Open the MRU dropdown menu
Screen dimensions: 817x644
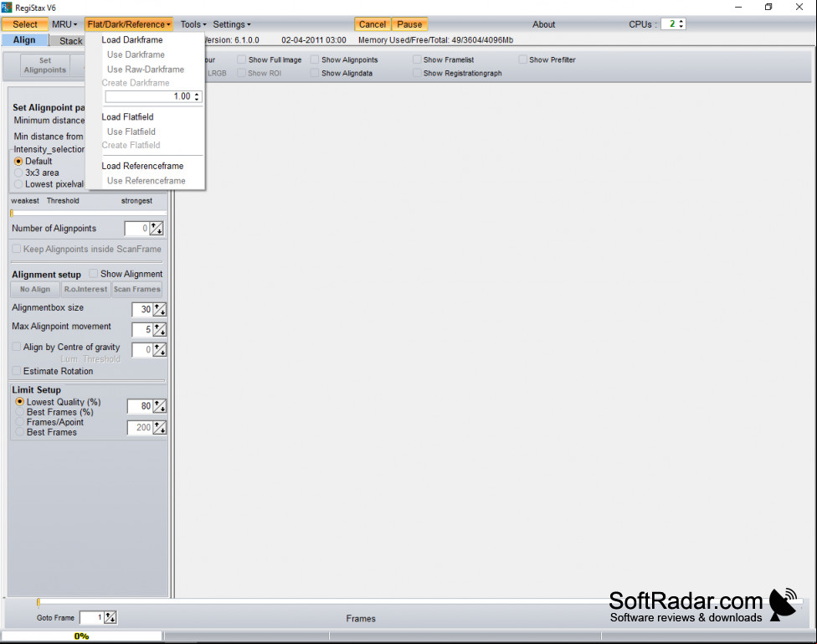[x=64, y=24]
